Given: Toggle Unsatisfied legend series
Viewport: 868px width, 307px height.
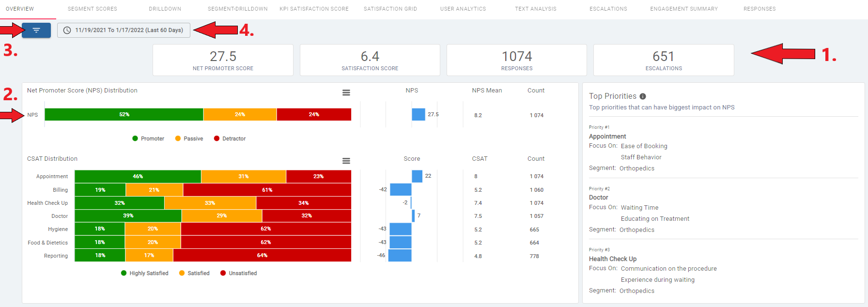Looking at the screenshot, I should click(238, 273).
